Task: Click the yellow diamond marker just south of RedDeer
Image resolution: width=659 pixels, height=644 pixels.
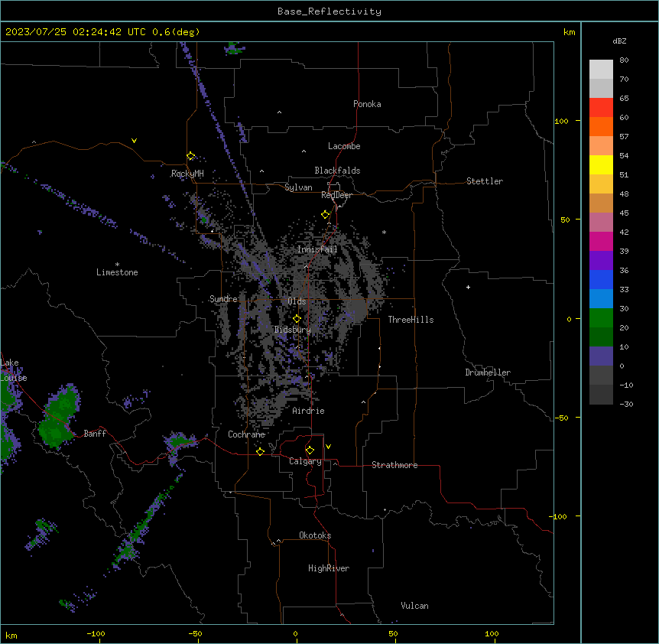Action: (326, 215)
